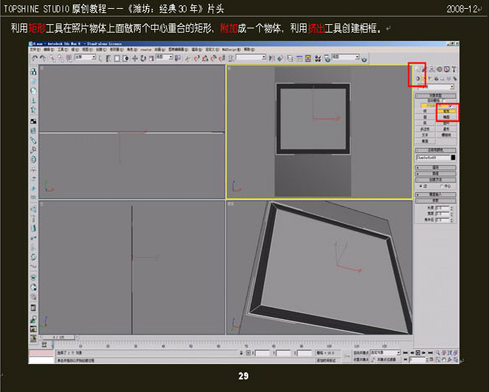Click the Undo arrow in the main toolbar

point(35,58)
